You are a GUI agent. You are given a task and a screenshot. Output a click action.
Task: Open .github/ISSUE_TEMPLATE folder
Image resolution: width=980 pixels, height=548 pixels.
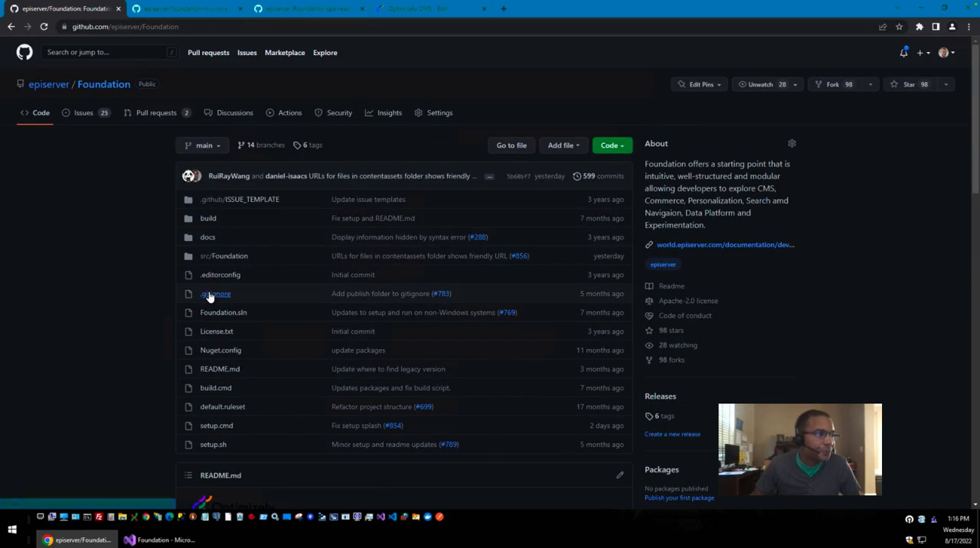click(x=240, y=199)
